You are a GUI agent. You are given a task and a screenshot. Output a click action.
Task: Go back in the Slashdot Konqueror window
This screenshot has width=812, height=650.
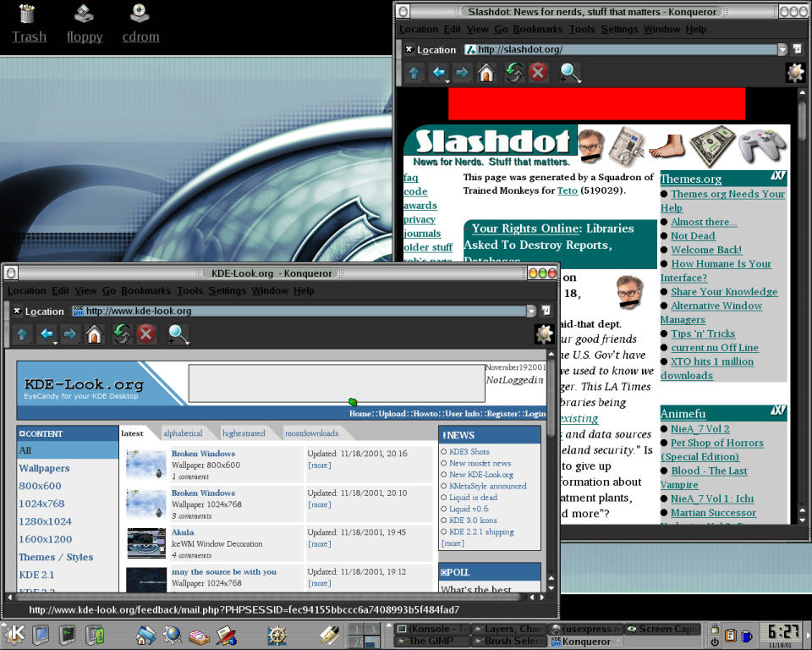click(x=439, y=73)
